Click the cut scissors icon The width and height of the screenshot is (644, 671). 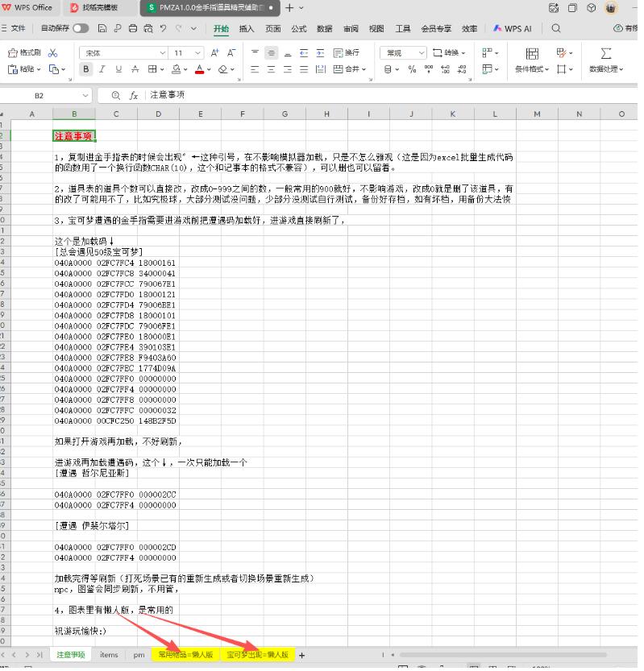point(53,52)
